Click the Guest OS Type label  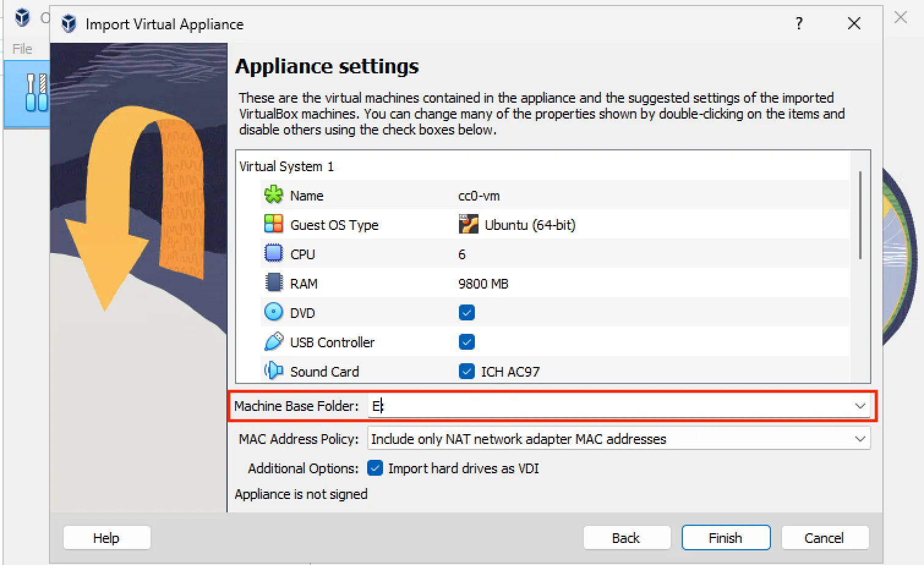(334, 225)
